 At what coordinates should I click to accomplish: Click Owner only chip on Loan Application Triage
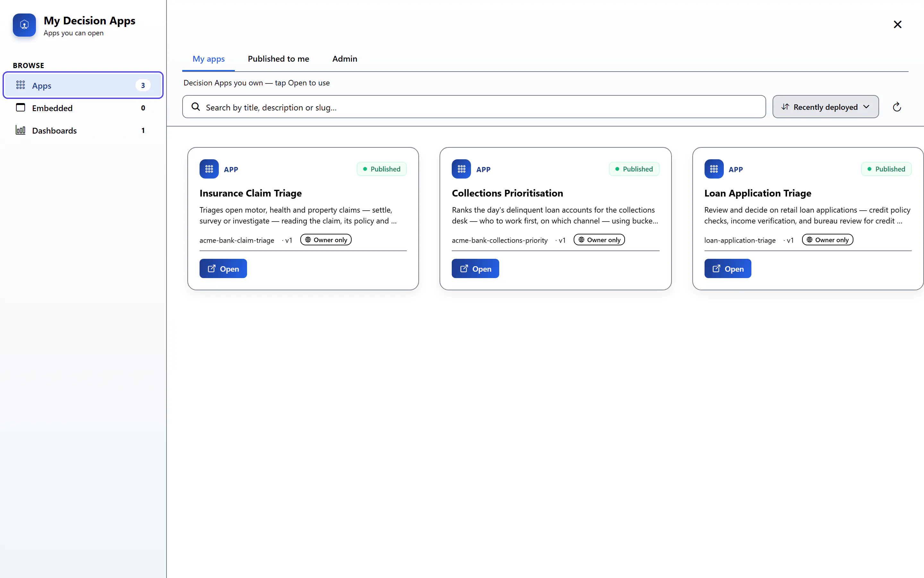click(x=828, y=240)
